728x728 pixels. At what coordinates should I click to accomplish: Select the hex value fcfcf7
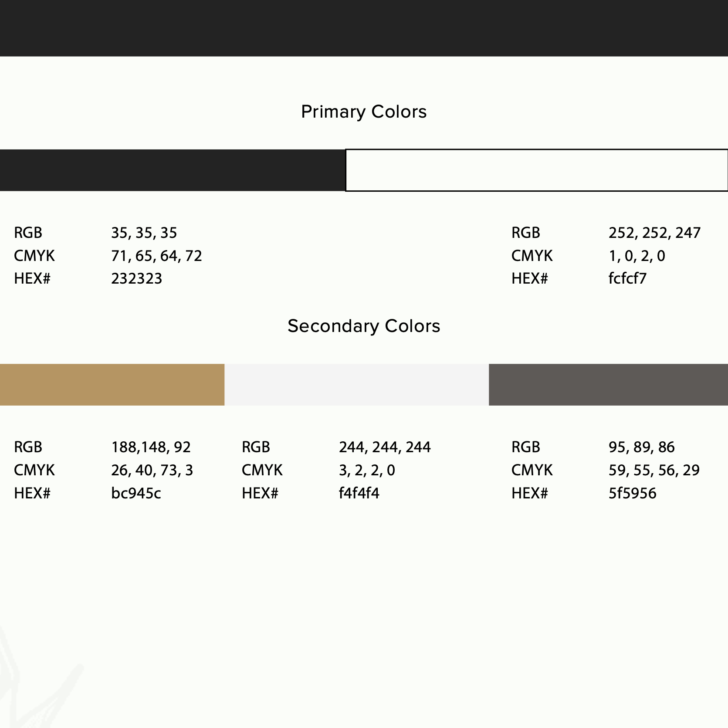click(627, 278)
